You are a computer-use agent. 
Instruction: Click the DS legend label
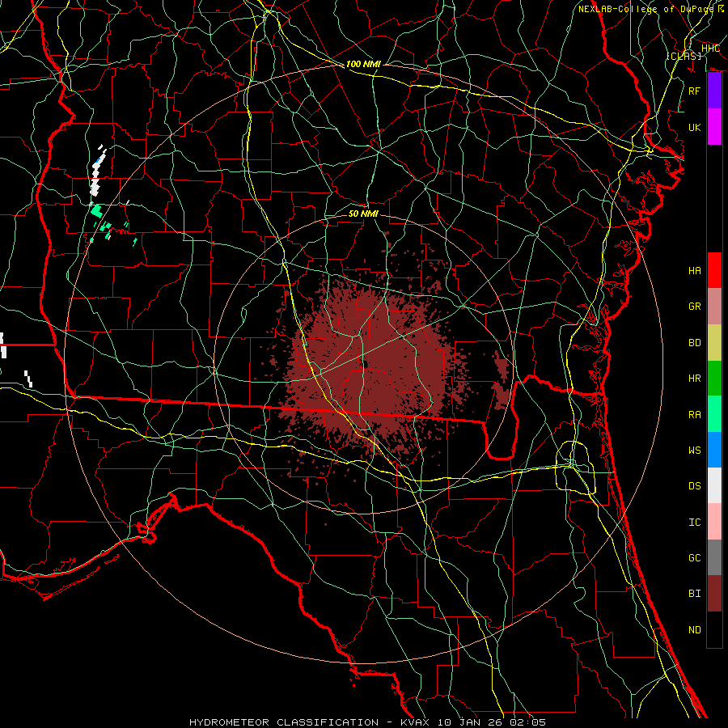coord(695,486)
